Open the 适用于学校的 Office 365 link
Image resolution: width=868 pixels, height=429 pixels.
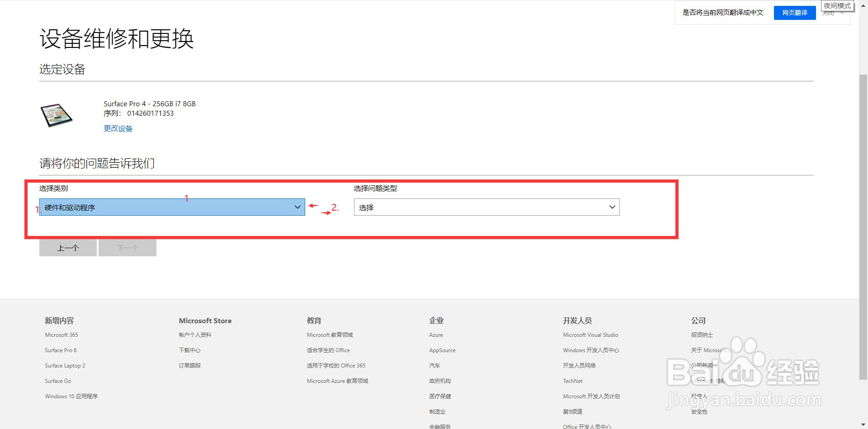point(336,366)
